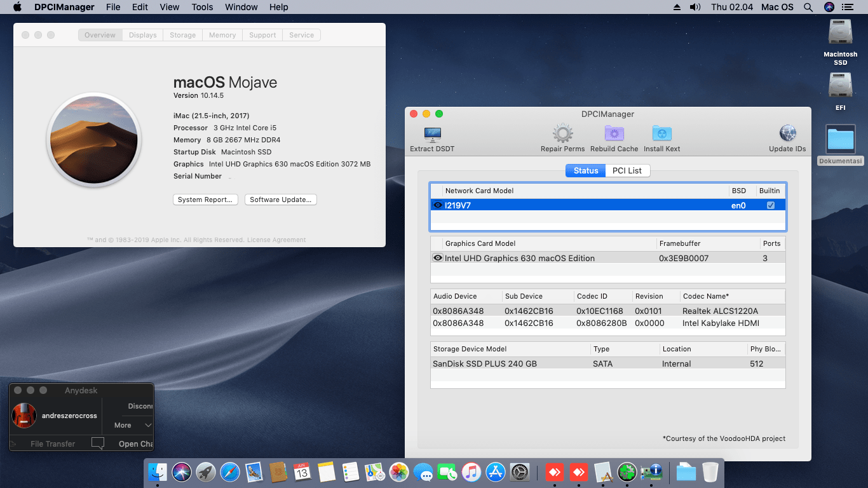Click the Update IDs globe icon
The width and height of the screenshot is (868, 488).
click(x=787, y=133)
